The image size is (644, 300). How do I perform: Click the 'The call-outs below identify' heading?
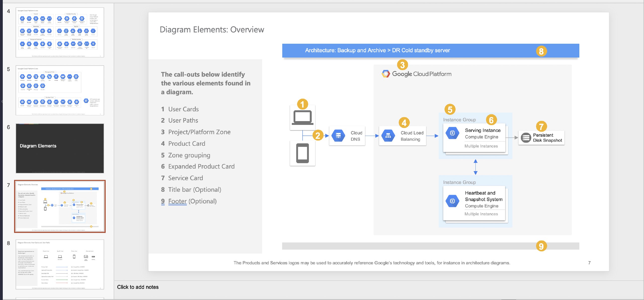[206, 83]
